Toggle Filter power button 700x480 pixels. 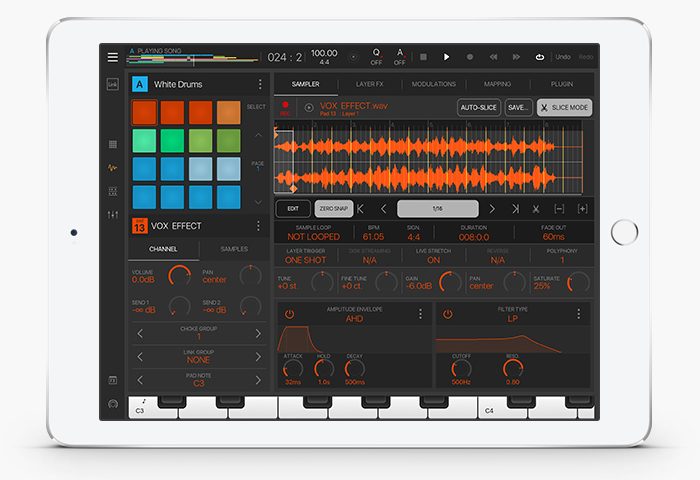coord(448,314)
